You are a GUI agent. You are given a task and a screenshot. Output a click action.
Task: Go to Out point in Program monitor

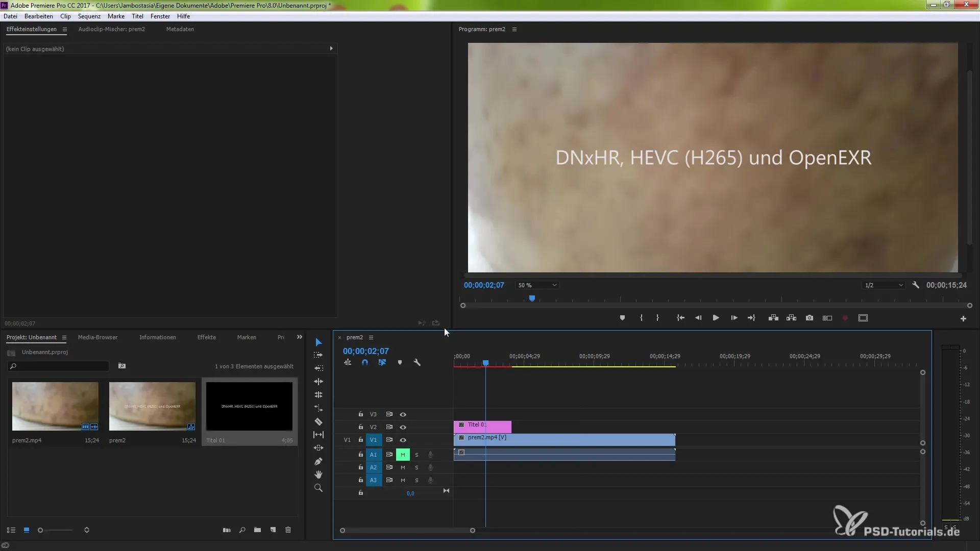(x=751, y=318)
